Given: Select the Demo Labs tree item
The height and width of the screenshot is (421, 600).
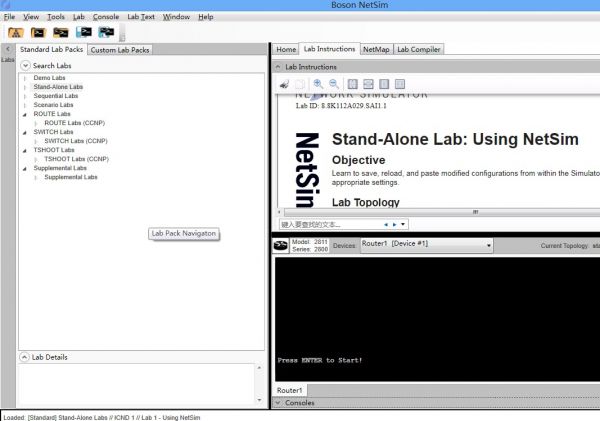Looking at the screenshot, I should click(49, 78).
